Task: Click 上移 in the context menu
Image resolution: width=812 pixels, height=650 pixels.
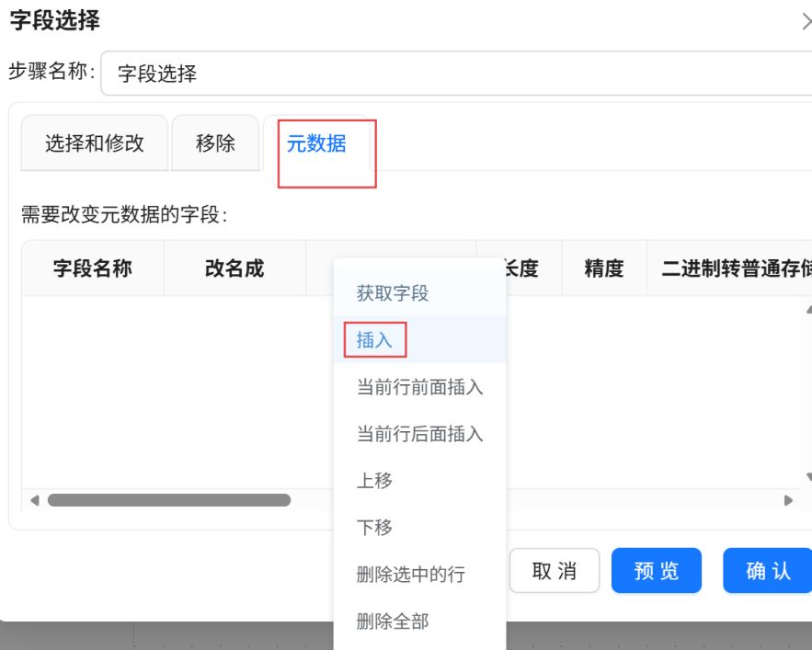Action: point(419,480)
